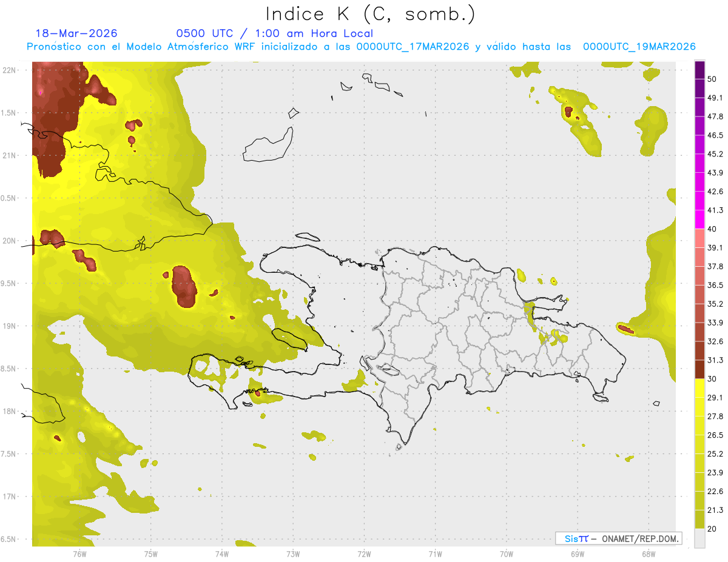Click the colorbar value 46.5
Viewport: 728px width, 562px height.
pyautogui.click(x=715, y=135)
